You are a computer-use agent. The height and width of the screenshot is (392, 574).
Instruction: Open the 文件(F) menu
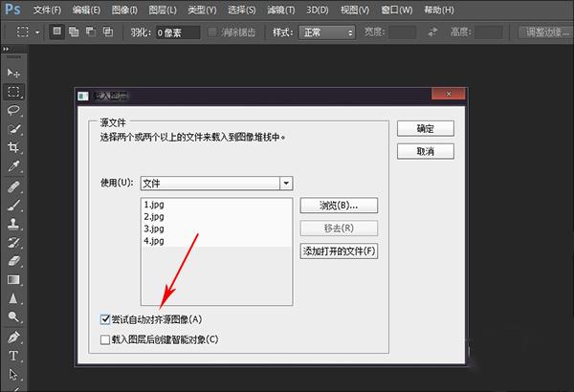pos(47,10)
